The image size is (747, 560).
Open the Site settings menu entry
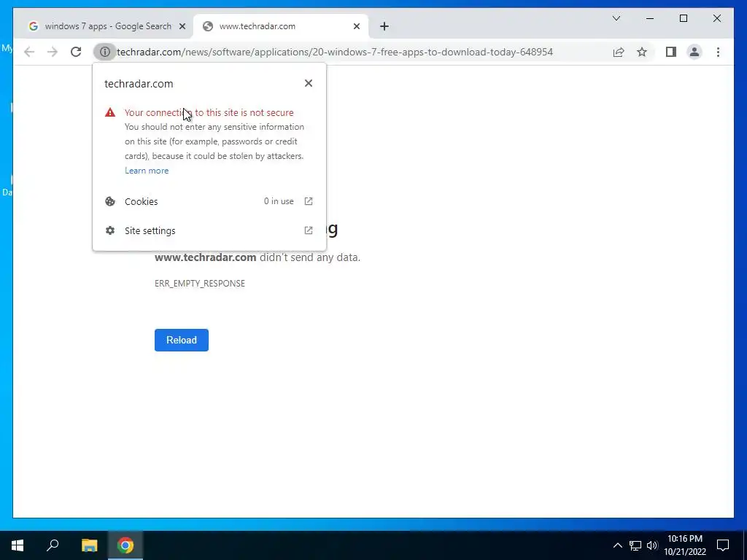(209, 230)
